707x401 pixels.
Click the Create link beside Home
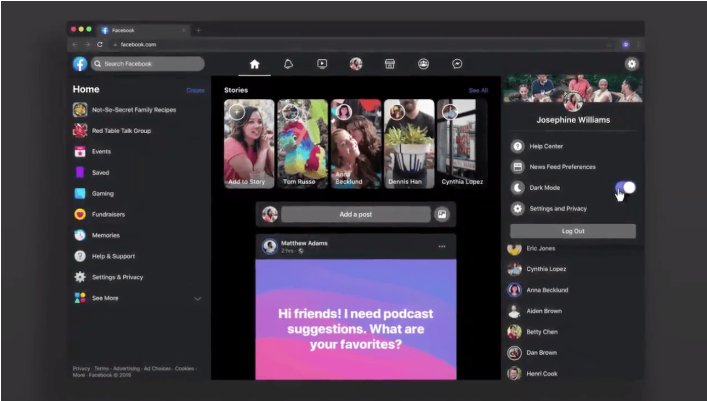[195, 91]
